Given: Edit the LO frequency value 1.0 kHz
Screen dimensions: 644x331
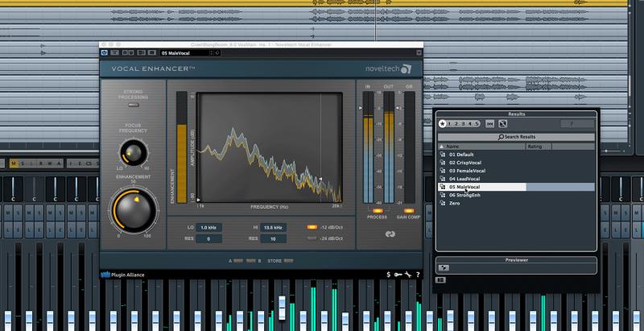Looking at the screenshot, I should tap(208, 227).
